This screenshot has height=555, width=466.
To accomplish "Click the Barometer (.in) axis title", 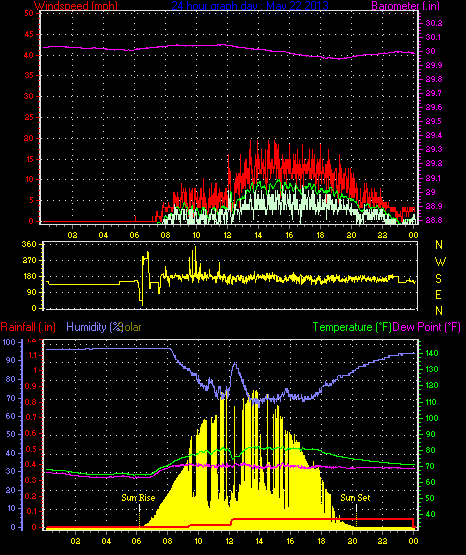I will [x=405, y=6].
